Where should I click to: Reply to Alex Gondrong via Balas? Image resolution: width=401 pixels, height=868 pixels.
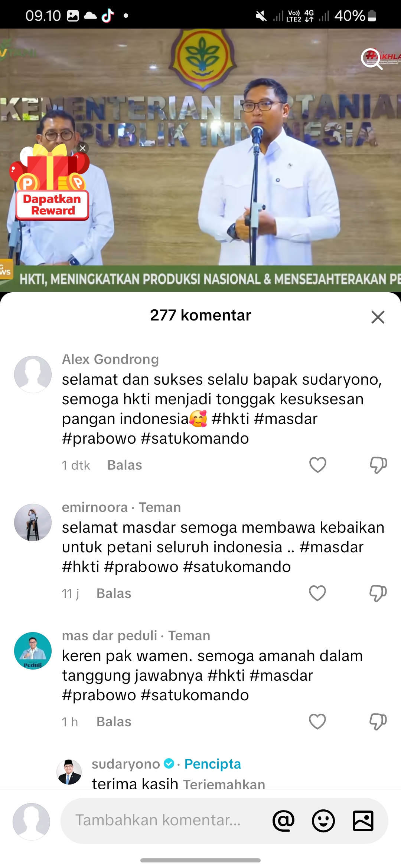[x=125, y=465]
